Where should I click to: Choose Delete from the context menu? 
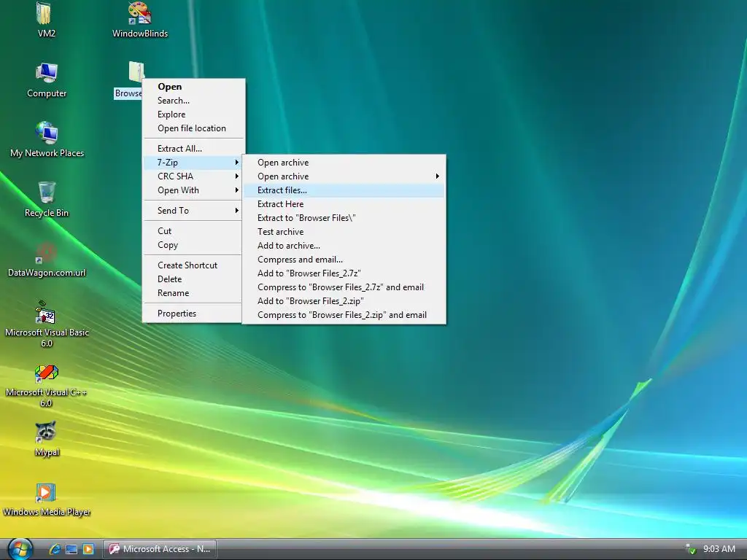pyautogui.click(x=194, y=279)
